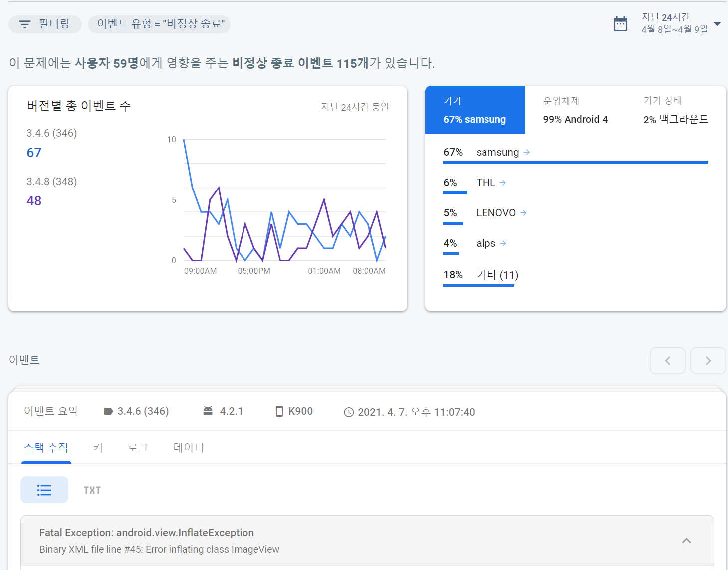Click the 이벤트 유형 비정상 종료 filter chip
728x570 pixels.
tap(160, 24)
